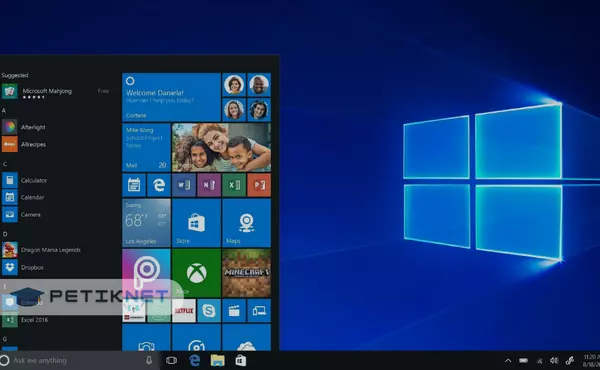Screen dimensions: 600x370
Task: Open the Microsoft Edge tile
Action: point(159,185)
